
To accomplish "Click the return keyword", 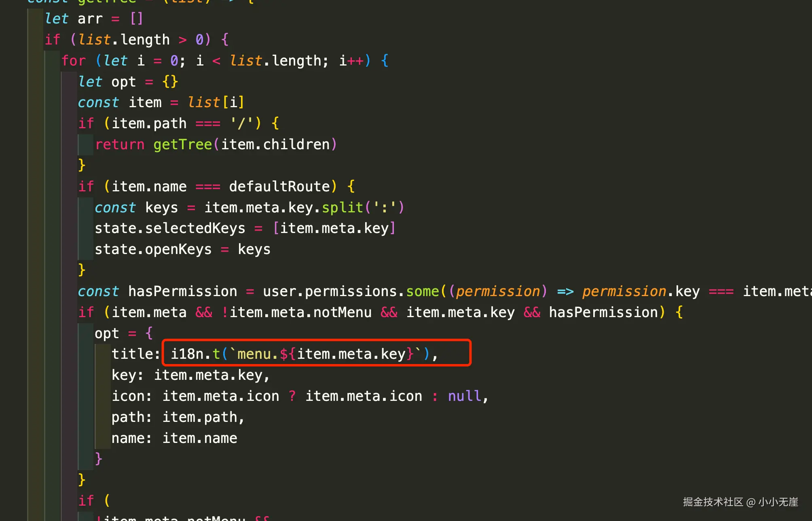I will [120, 144].
